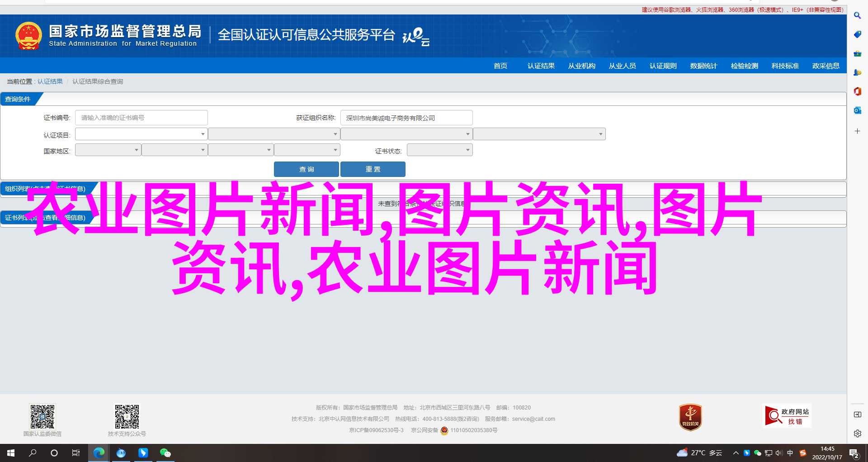Open the 数据统计 navigation menu
This screenshot has width=868, height=462.
pos(704,66)
